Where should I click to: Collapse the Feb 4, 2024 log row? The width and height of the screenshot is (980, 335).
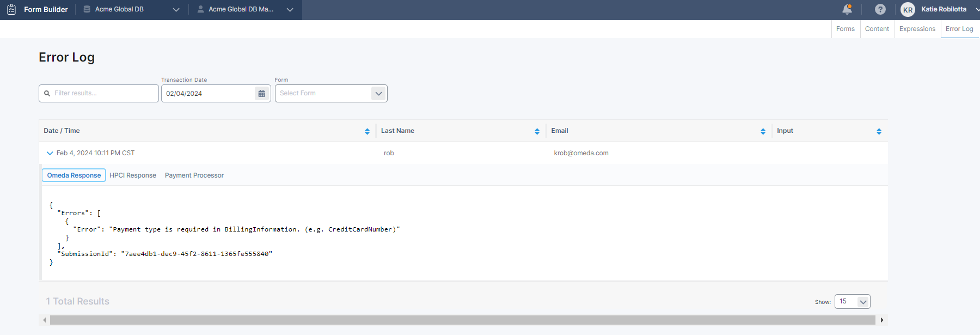click(50, 153)
